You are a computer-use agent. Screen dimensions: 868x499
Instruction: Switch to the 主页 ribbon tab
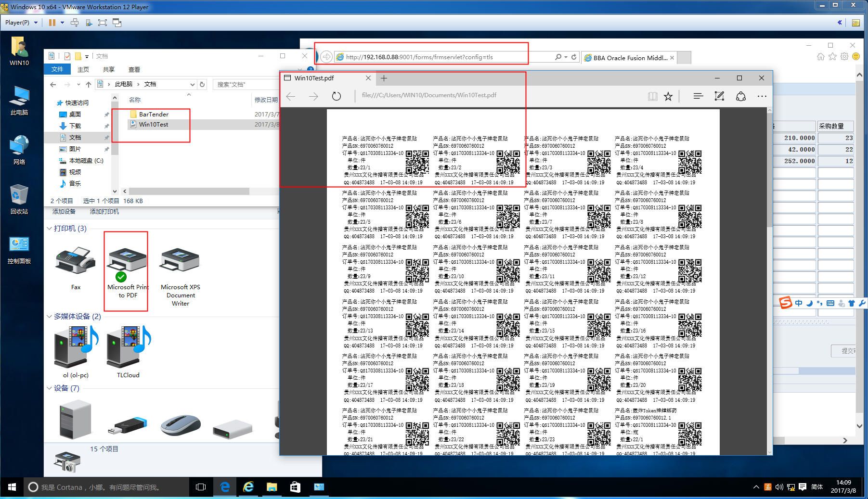(x=83, y=69)
